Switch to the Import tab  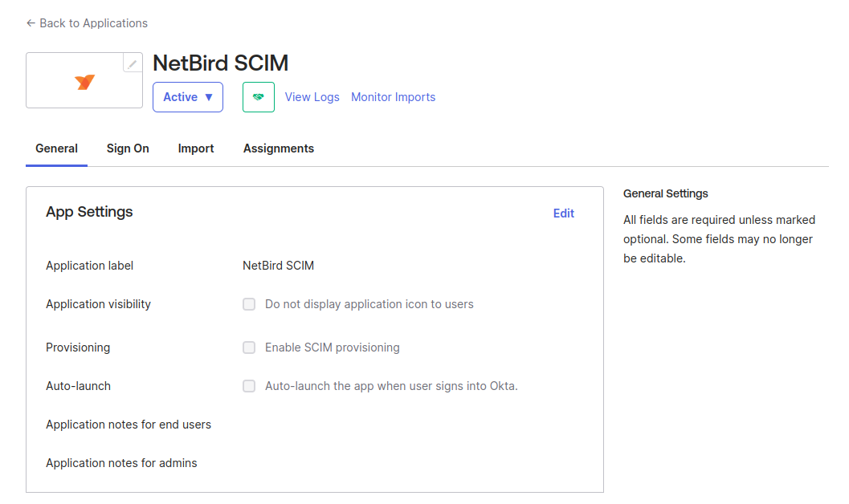(x=196, y=148)
